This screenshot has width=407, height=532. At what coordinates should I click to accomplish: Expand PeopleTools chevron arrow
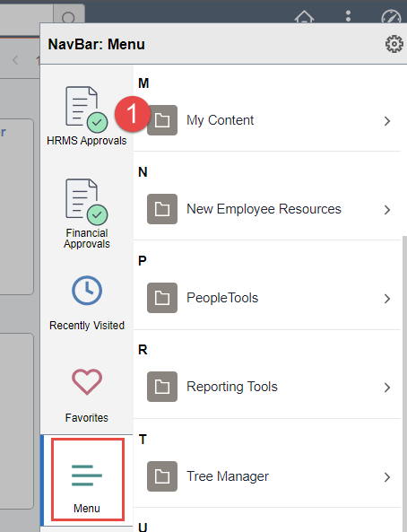click(x=387, y=299)
